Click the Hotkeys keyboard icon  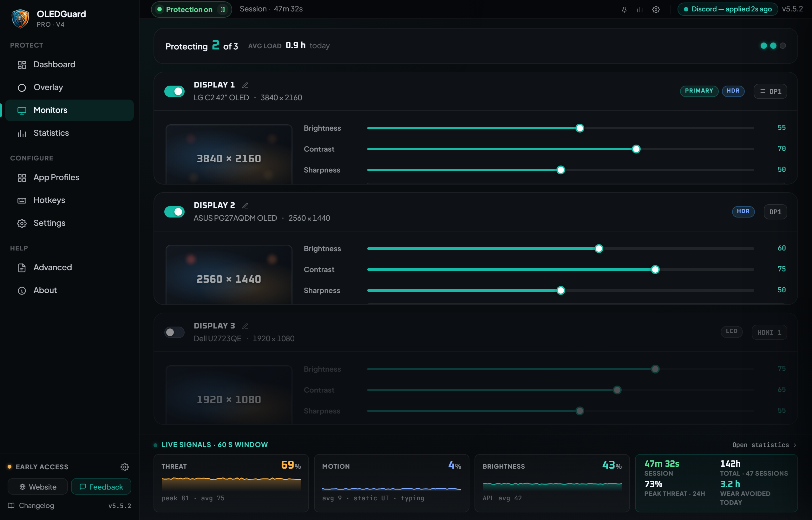[x=22, y=201]
